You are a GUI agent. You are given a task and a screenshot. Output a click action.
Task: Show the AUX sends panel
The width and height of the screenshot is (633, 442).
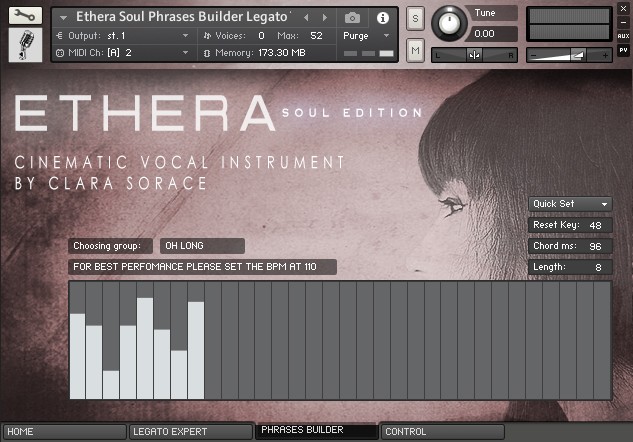tap(623, 36)
